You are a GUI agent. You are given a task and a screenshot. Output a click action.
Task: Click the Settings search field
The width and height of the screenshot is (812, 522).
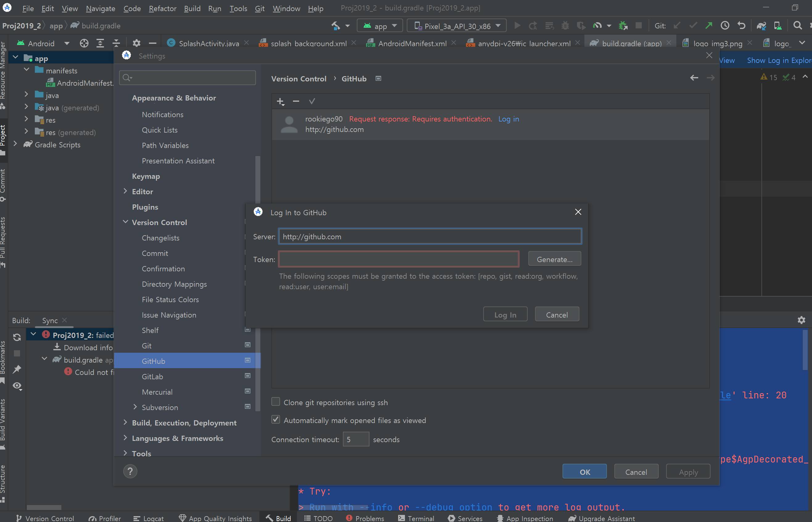click(x=188, y=78)
